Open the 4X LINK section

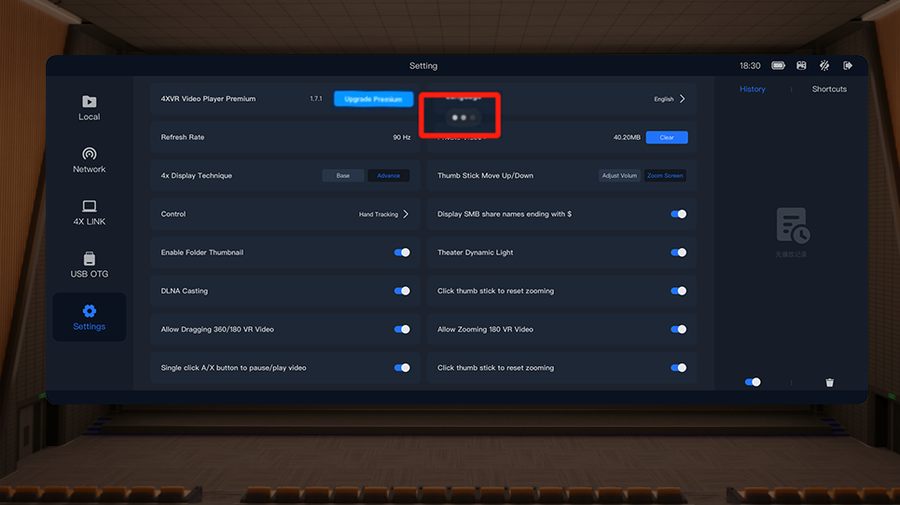pos(89,212)
